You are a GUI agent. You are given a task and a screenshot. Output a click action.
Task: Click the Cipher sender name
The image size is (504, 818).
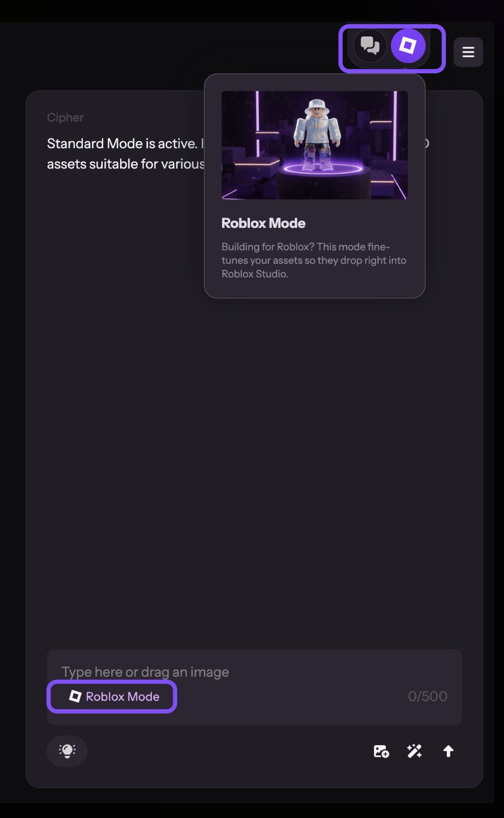pos(65,118)
